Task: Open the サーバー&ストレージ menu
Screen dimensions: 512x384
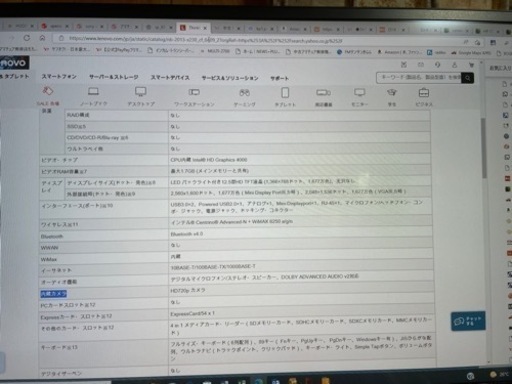Action: (113, 77)
